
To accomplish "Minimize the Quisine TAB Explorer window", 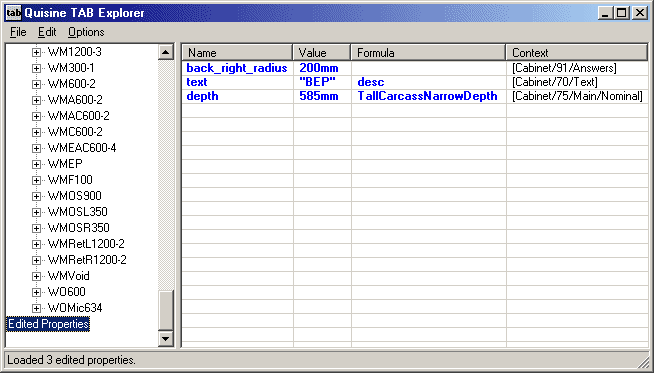I will coord(606,13).
